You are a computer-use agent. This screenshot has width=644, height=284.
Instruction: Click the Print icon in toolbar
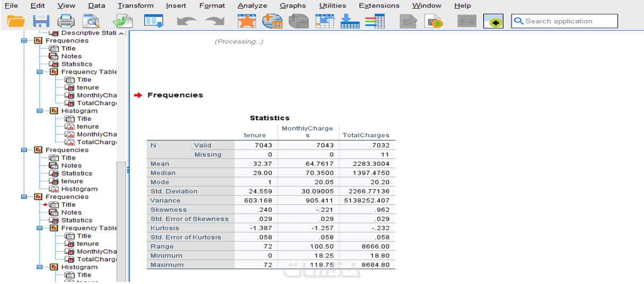(66, 21)
